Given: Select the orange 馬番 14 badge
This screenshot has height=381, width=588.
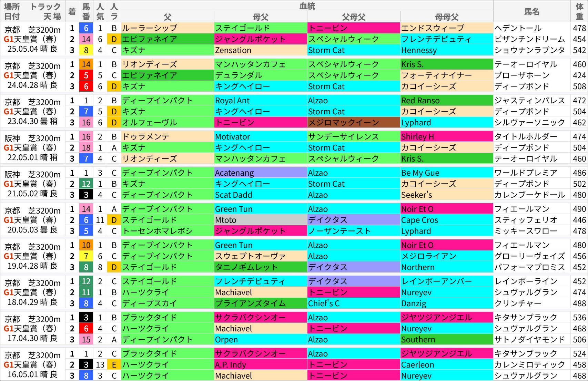Looking at the screenshot, I should (86, 64).
